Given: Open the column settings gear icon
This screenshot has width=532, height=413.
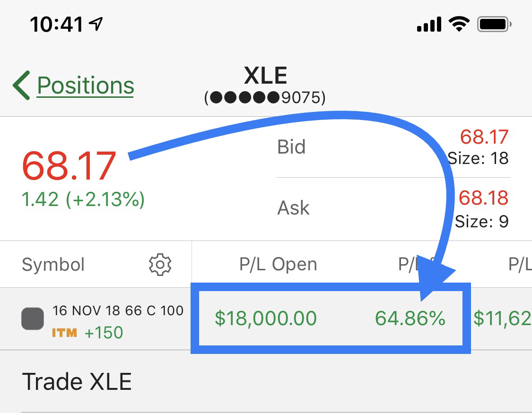Looking at the screenshot, I should coord(160,265).
